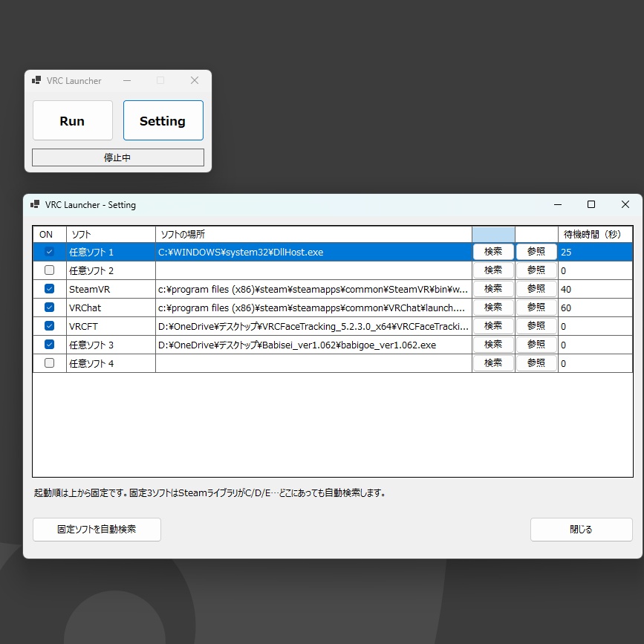Click the 停止中 status bar in VRC Launcher
This screenshot has height=644, width=644.
118,157
